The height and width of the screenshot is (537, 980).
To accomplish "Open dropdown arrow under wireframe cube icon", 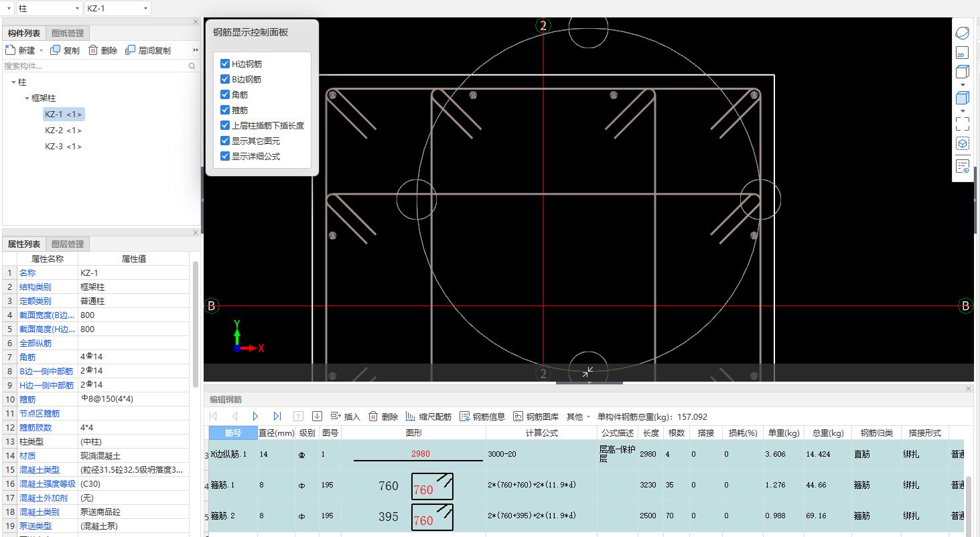I will (x=963, y=85).
